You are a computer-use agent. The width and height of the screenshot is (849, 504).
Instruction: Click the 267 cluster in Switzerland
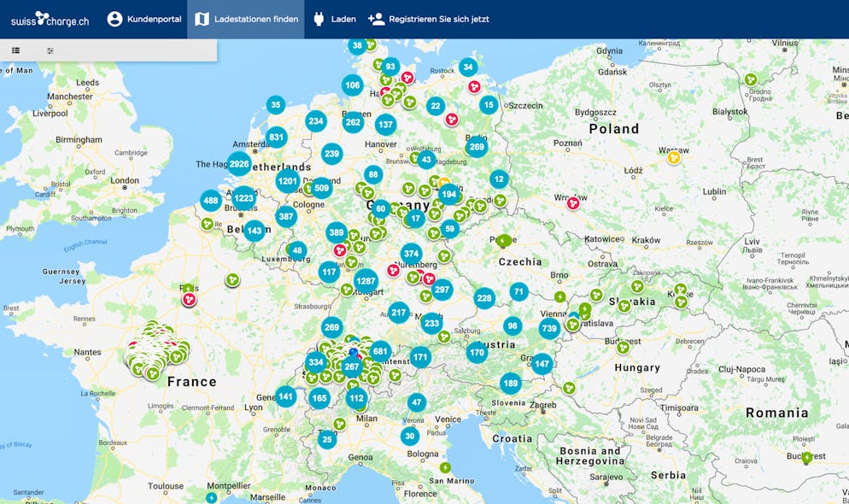351,366
